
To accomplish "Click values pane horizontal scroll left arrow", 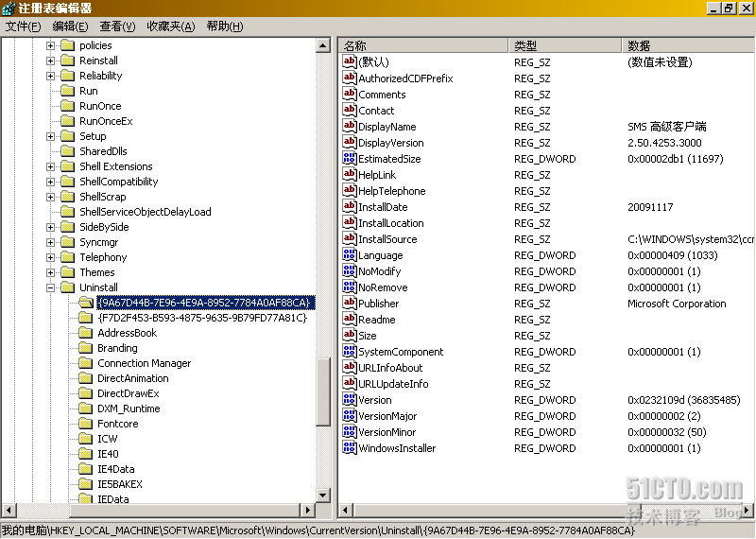I will [x=345, y=510].
